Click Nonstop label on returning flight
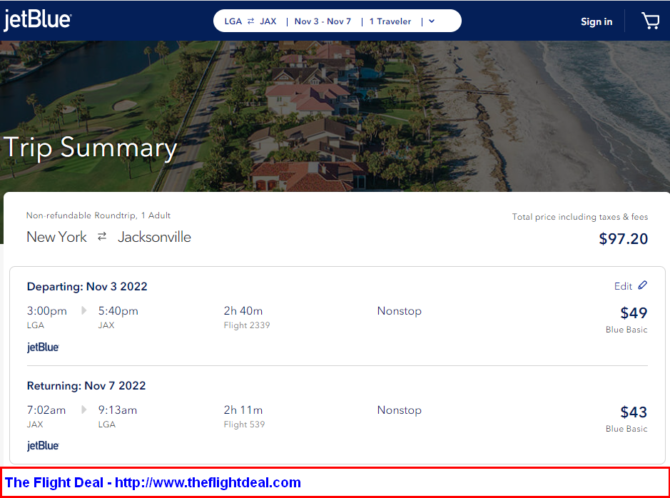The width and height of the screenshot is (670, 498). pyautogui.click(x=399, y=410)
